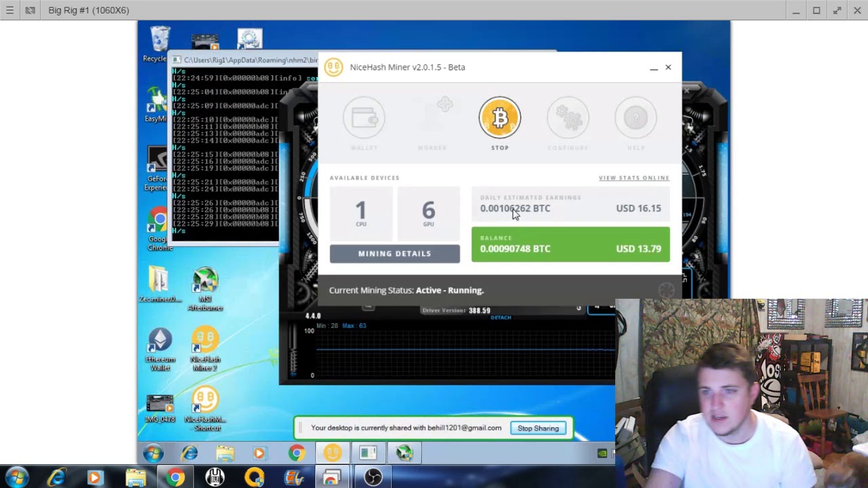The image size is (868, 488).
Task: Click Stop Sharing on the desktop sharing bar
Action: 538,428
